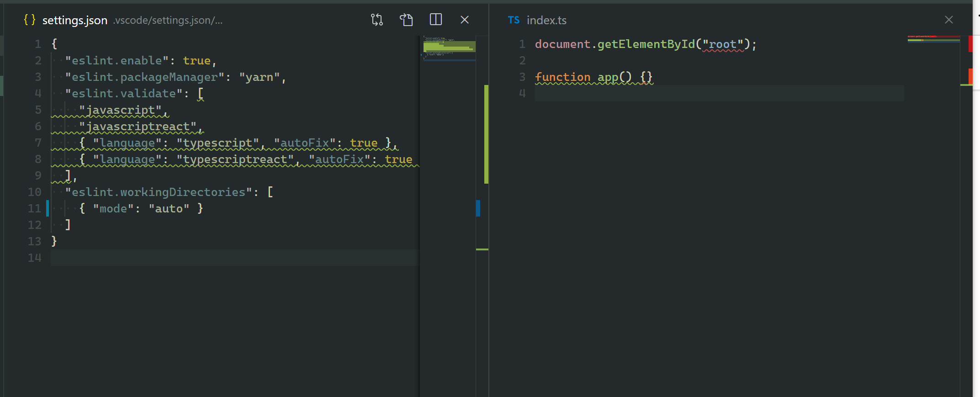Viewport: 980px width, 397px height.
Task: Click line number 11 in settings.json
Action: coord(34,209)
